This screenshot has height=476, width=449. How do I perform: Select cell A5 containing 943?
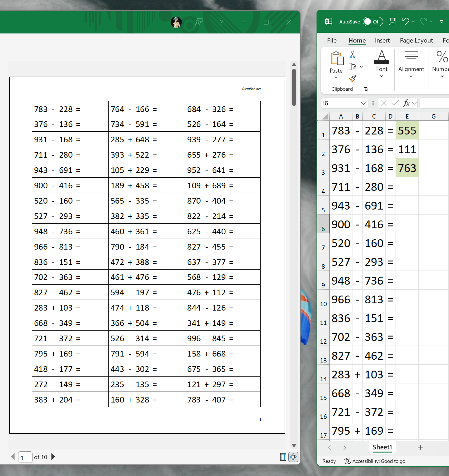[x=341, y=205]
